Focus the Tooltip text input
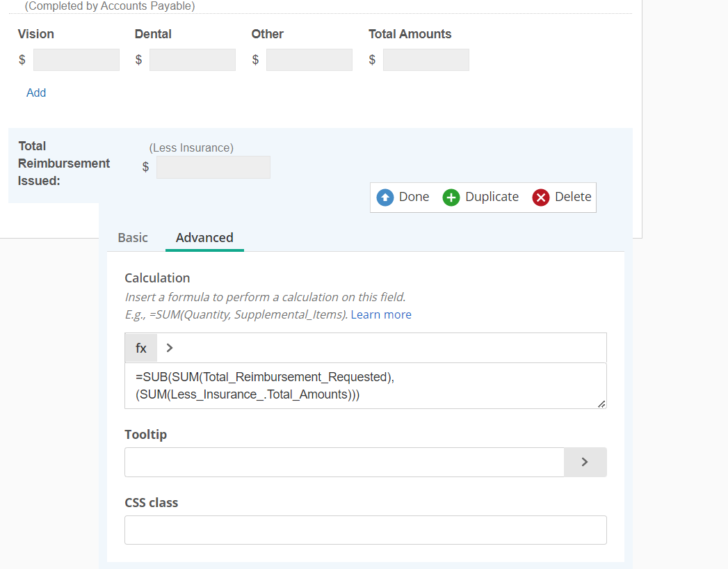728x569 pixels. [x=344, y=462]
